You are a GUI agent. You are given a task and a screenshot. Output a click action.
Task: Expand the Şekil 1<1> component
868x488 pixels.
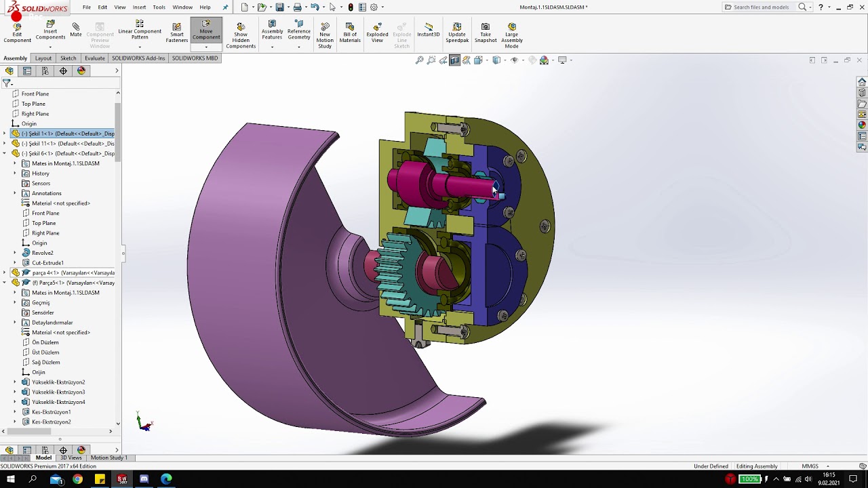point(5,134)
